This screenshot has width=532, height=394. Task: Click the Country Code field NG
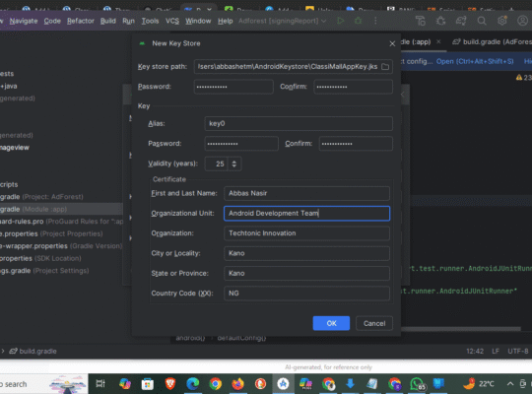[x=306, y=294]
